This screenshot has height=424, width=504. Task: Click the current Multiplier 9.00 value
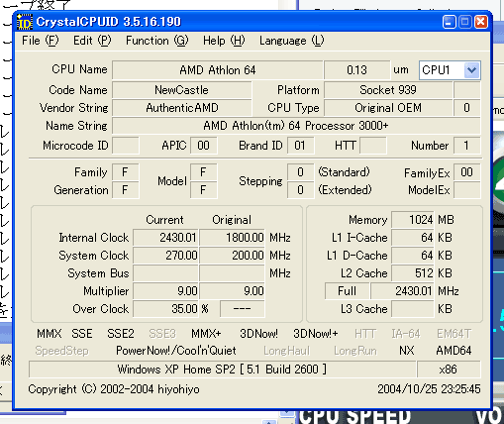165,291
